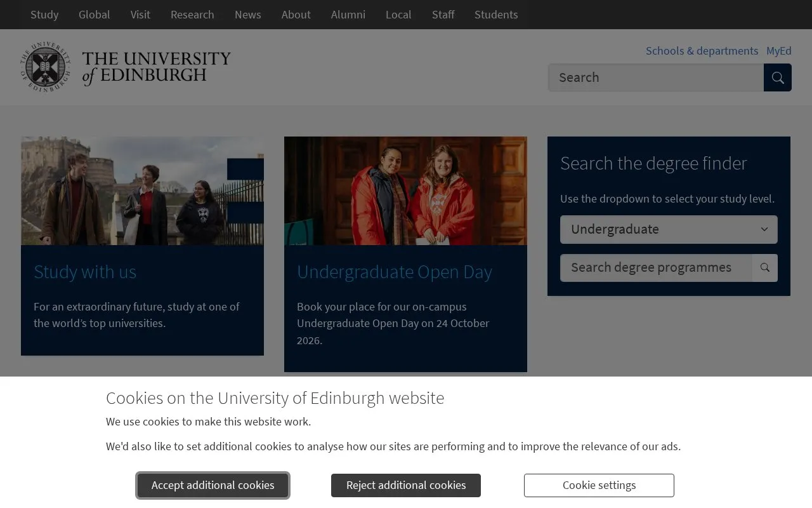The image size is (812, 508).
Task: Open the Local menu item
Action: tap(398, 15)
